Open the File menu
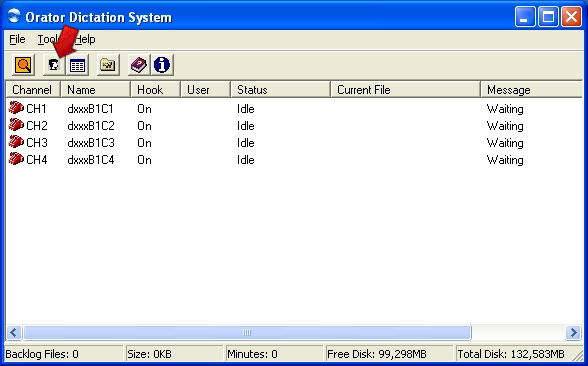588x366 pixels. (17, 39)
